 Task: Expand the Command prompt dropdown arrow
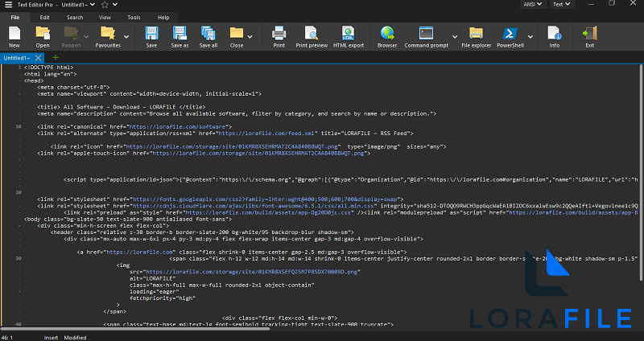tap(455, 36)
